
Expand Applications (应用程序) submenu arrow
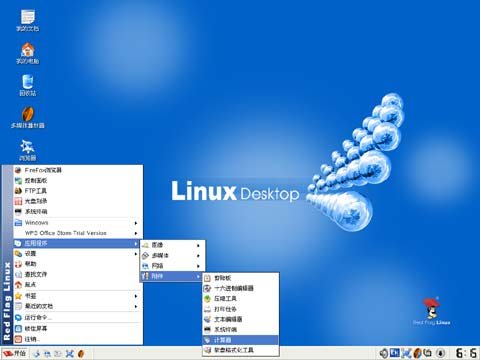click(x=136, y=244)
